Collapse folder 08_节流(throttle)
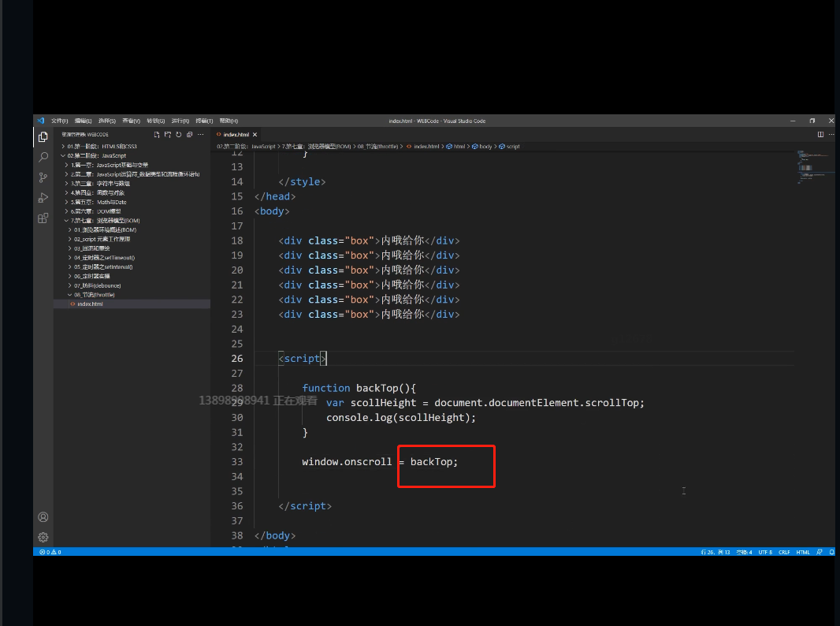840x626 pixels. (x=132, y=295)
